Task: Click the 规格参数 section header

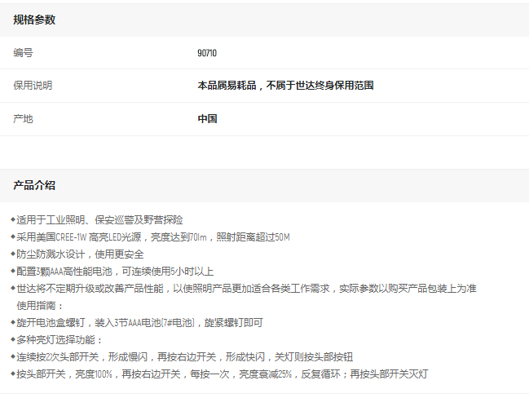Action: click(34, 20)
